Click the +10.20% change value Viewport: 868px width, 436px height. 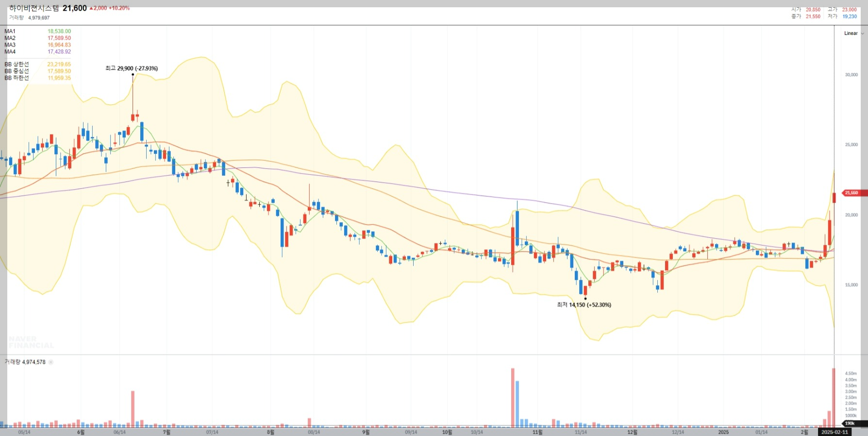[119, 8]
